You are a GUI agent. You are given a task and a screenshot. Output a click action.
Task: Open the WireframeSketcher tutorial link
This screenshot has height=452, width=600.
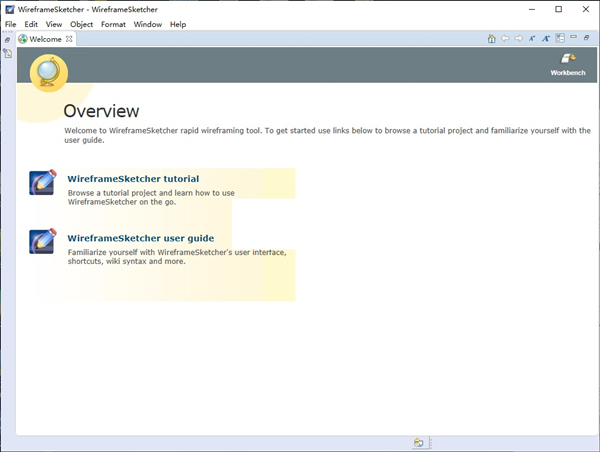coord(133,179)
